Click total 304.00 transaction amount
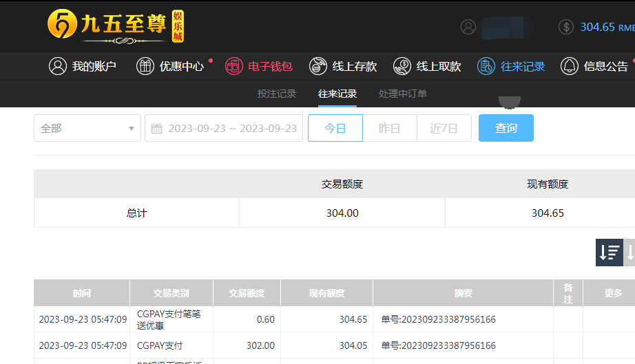This screenshot has height=364, width=635. click(x=342, y=213)
